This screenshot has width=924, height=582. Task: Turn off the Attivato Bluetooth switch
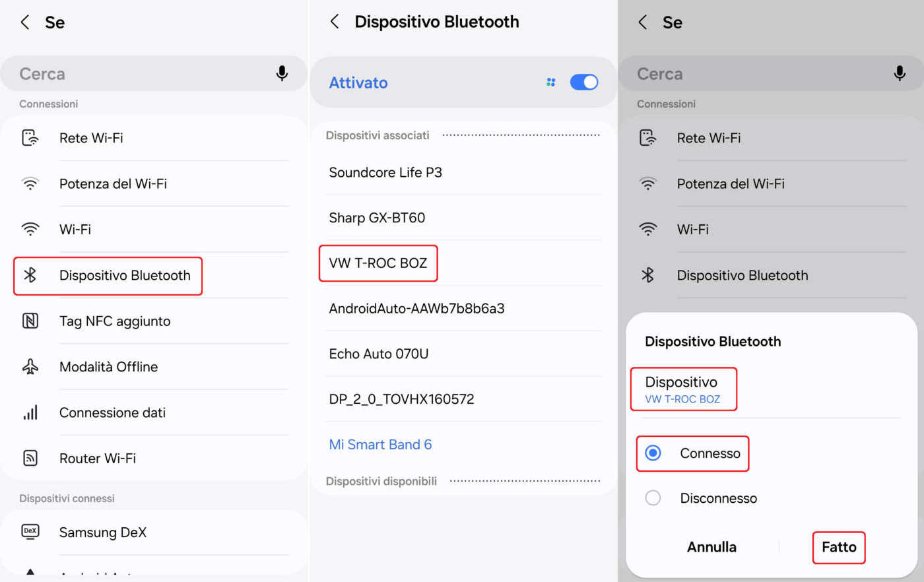583,82
